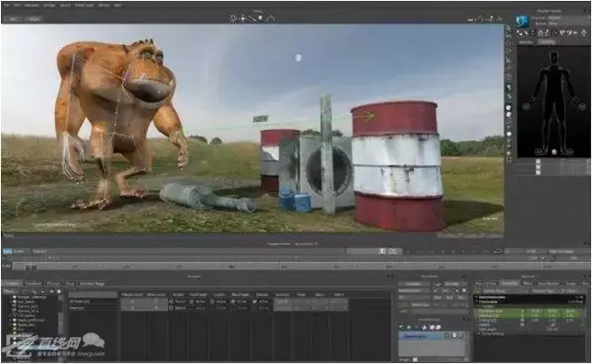Click the timeline ruler near the middle

(296, 266)
